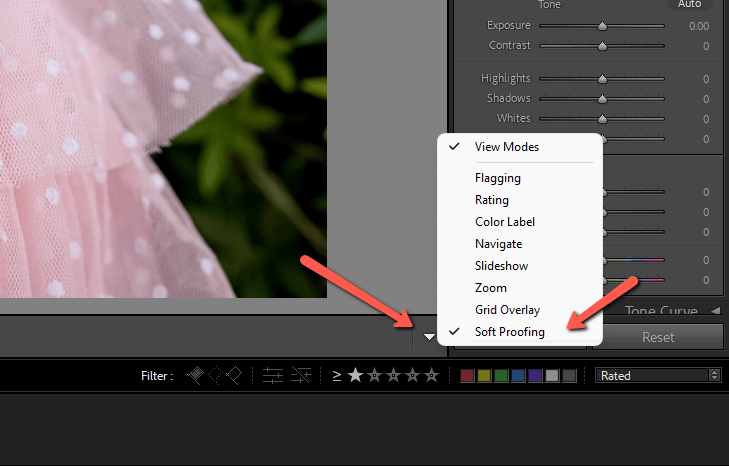Click the Reset button

coord(658,337)
